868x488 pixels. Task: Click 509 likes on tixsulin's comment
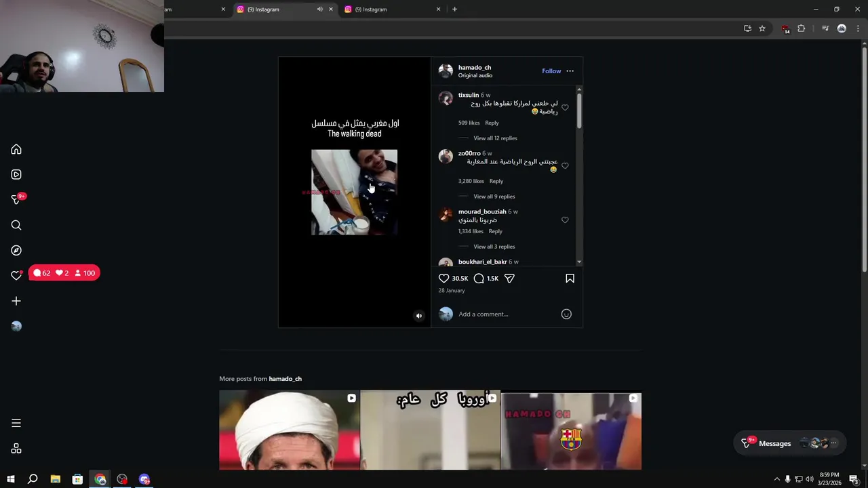[469, 123]
